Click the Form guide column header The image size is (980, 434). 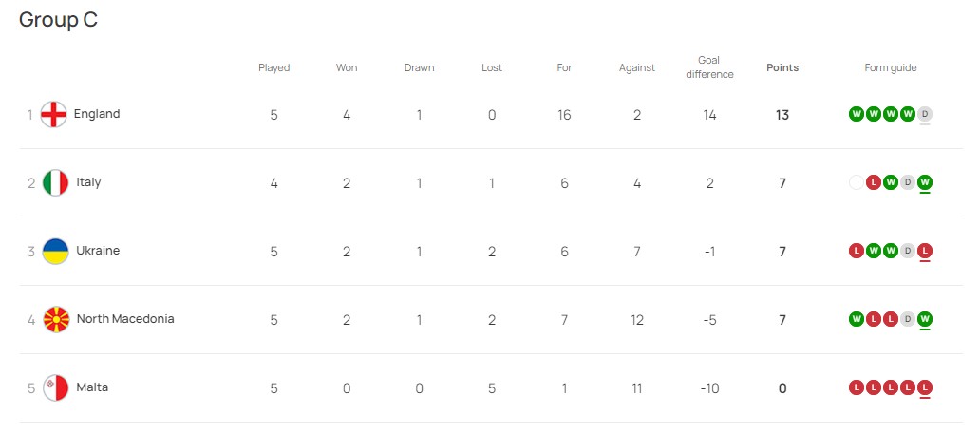click(891, 67)
